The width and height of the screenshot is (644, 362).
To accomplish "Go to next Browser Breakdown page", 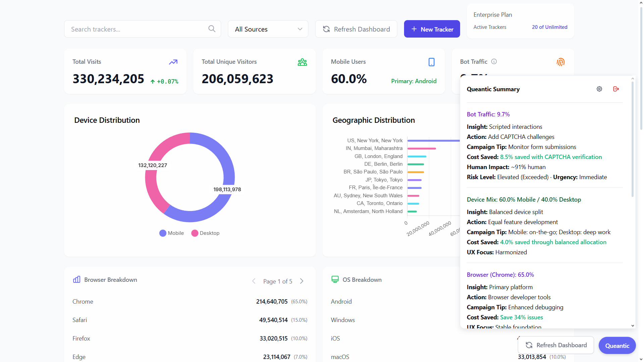I will coord(302,281).
